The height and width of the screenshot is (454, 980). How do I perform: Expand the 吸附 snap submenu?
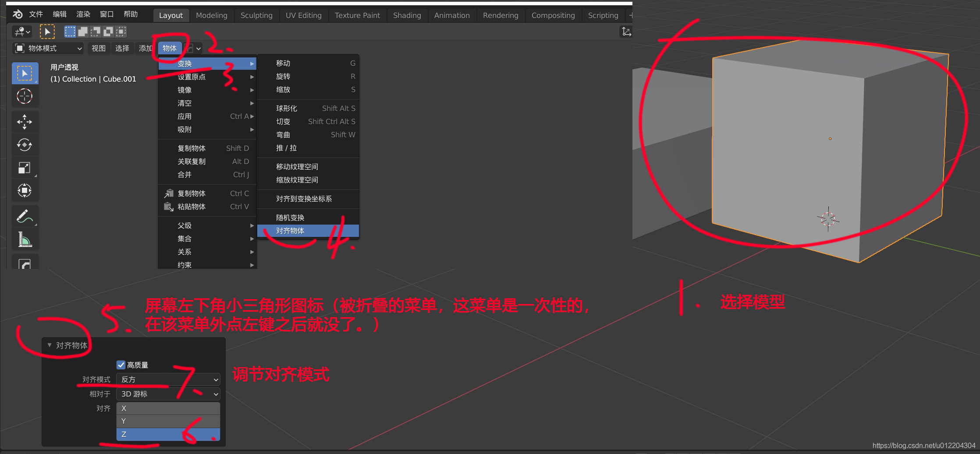click(207, 129)
